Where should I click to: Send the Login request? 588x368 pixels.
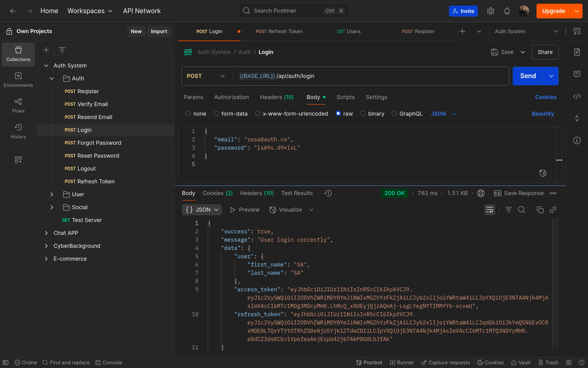[528, 76]
